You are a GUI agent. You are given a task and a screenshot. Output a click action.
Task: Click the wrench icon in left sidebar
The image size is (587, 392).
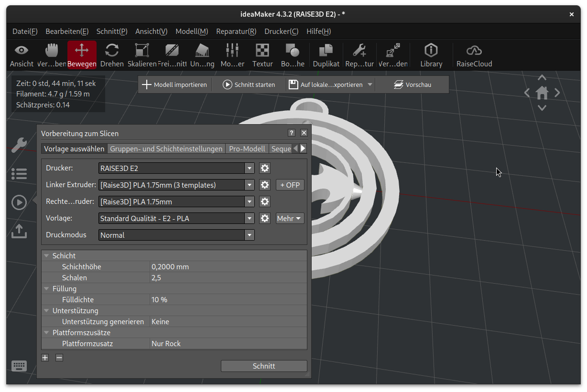(x=19, y=145)
